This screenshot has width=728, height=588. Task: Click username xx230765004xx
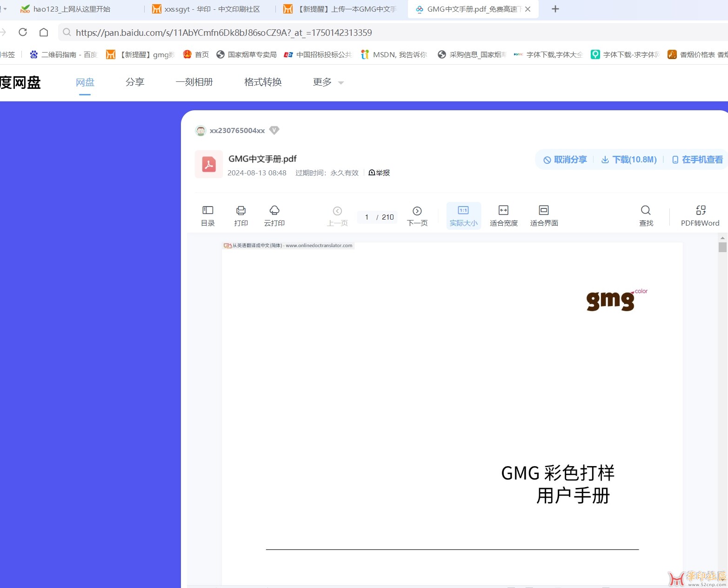(237, 131)
